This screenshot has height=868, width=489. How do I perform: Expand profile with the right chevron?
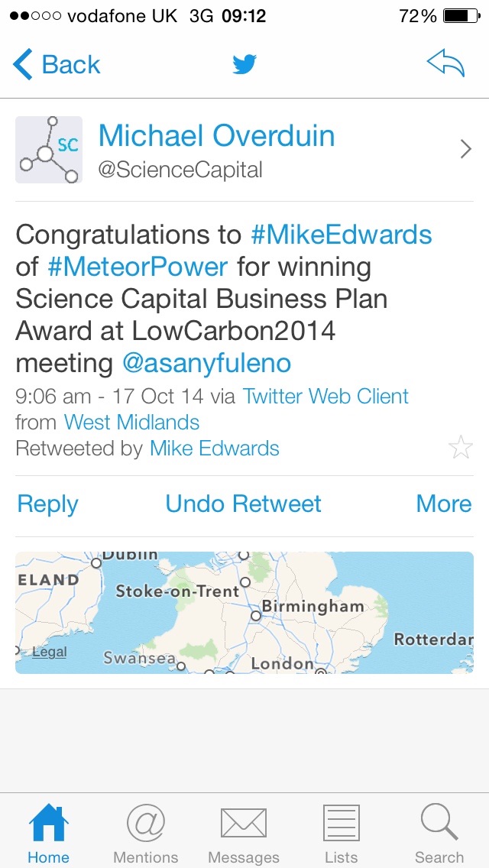(465, 150)
